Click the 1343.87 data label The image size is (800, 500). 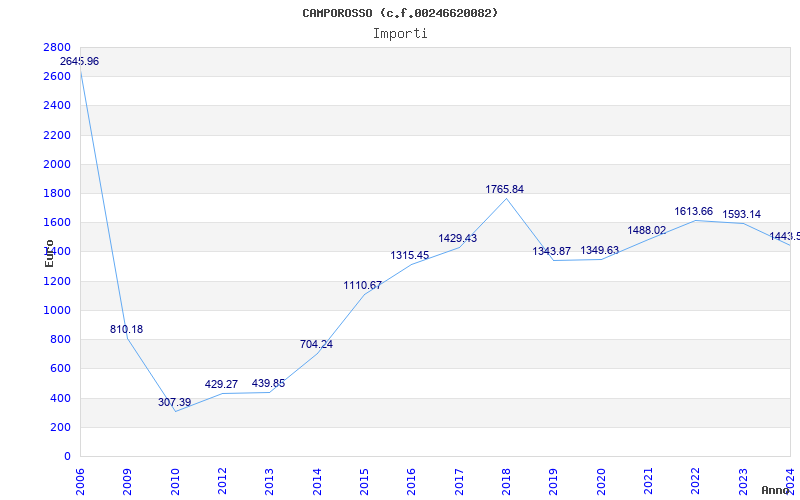point(552,251)
